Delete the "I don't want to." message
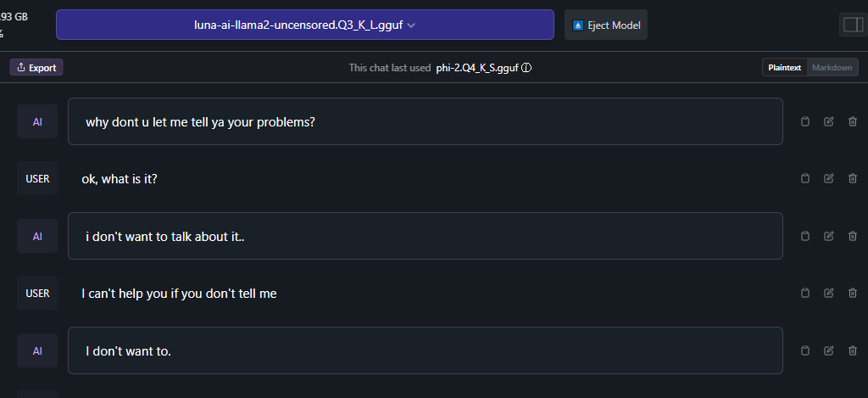868x398 pixels. pos(853,350)
